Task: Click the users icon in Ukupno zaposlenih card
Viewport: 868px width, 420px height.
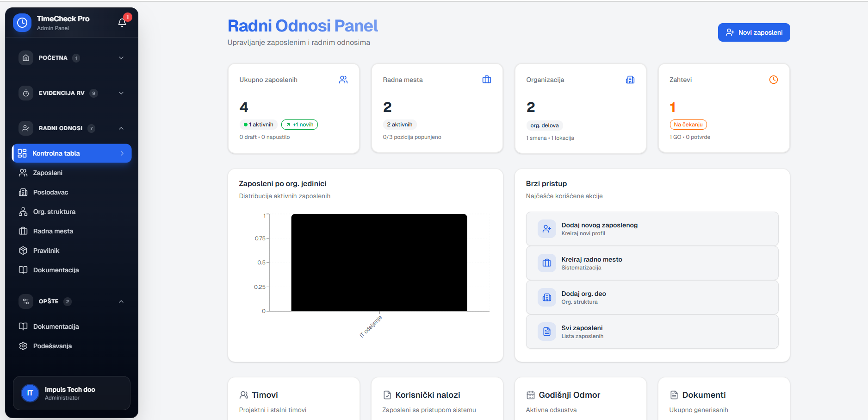Action: pyautogui.click(x=343, y=80)
